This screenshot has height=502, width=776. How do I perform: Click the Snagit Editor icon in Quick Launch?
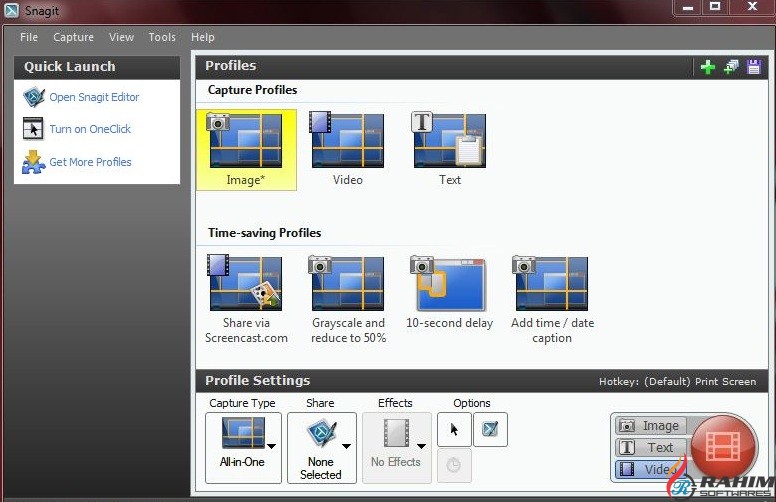tap(34, 97)
